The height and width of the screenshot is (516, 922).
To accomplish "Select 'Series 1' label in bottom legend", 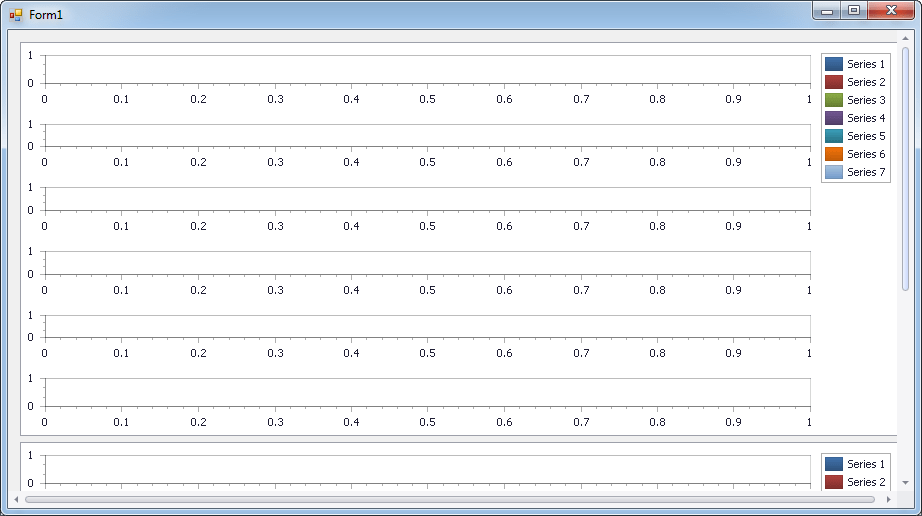I will 866,464.
